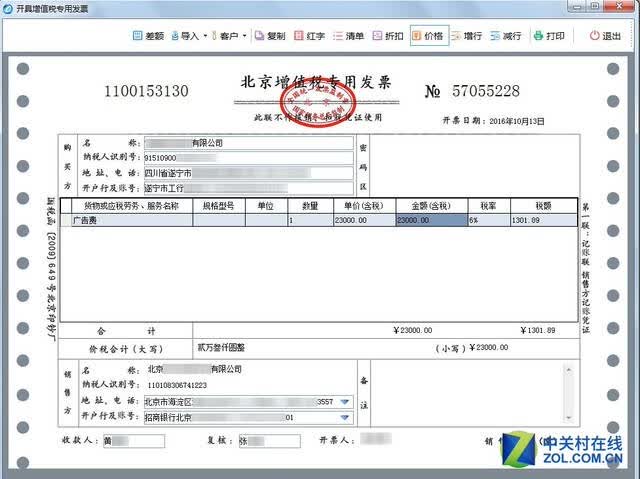This screenshot has height=479, width=640.
Task: Click the buyer 名称 input field
Action: 249,143
